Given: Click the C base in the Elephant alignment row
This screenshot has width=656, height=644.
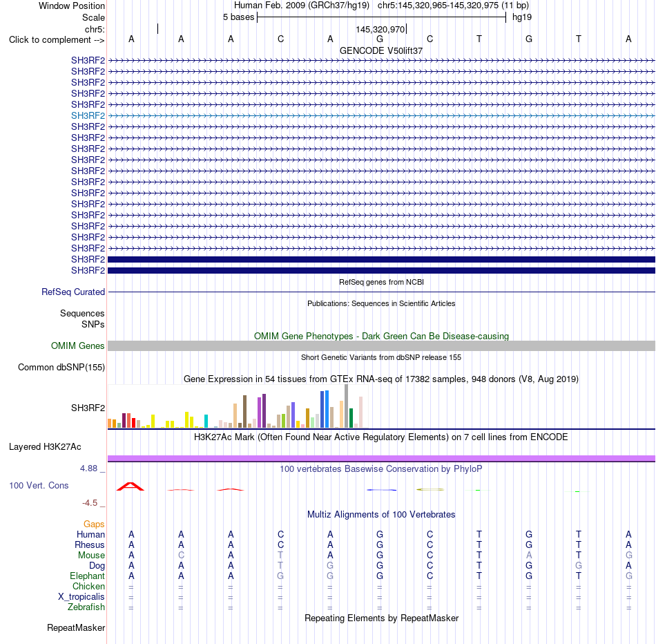Looking at the screenshot, I should 430,576.
